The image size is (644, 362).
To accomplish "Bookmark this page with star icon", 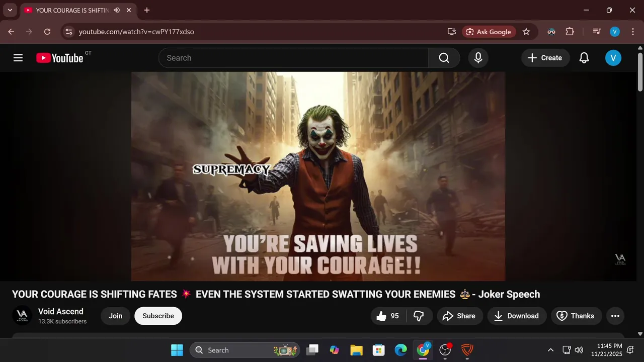I will 526,32.
